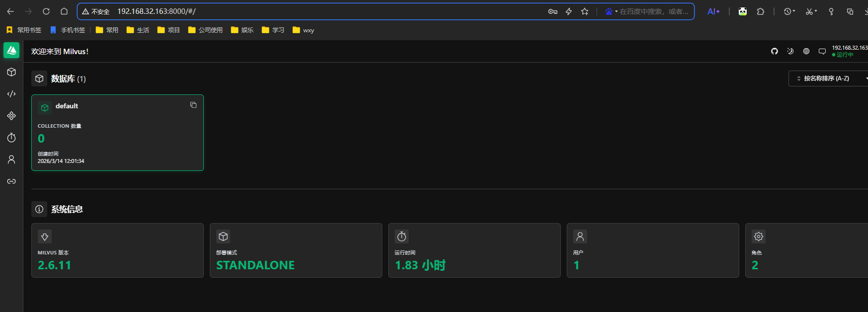The image size is (868, 312).
Task: Click the 192.168.32.163 connection status
Action: coord(850,51)
